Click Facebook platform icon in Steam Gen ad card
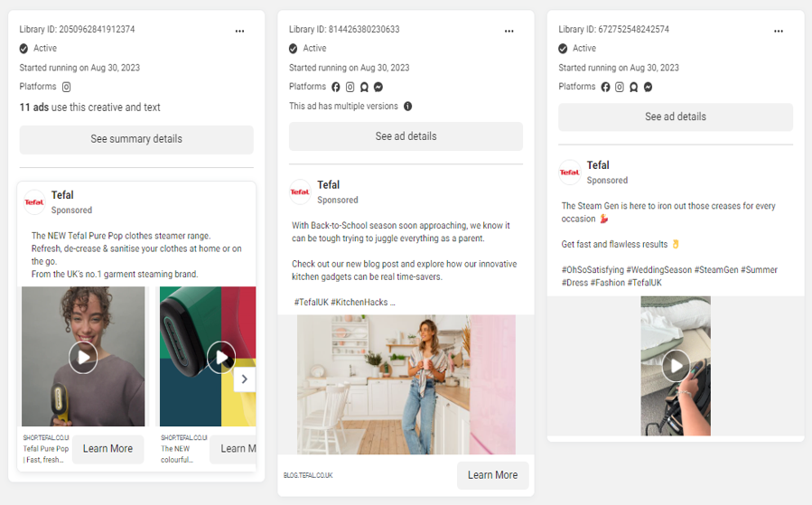 pyautogui.click(x=605, y=87)
